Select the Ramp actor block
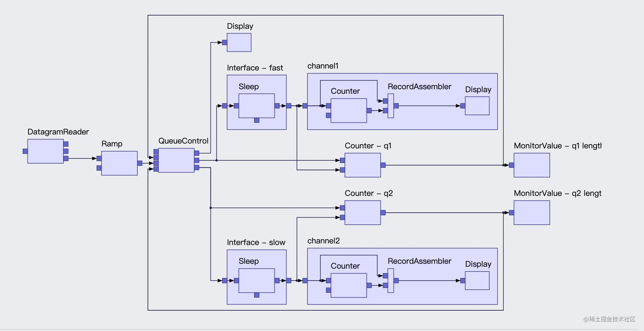 119,163
